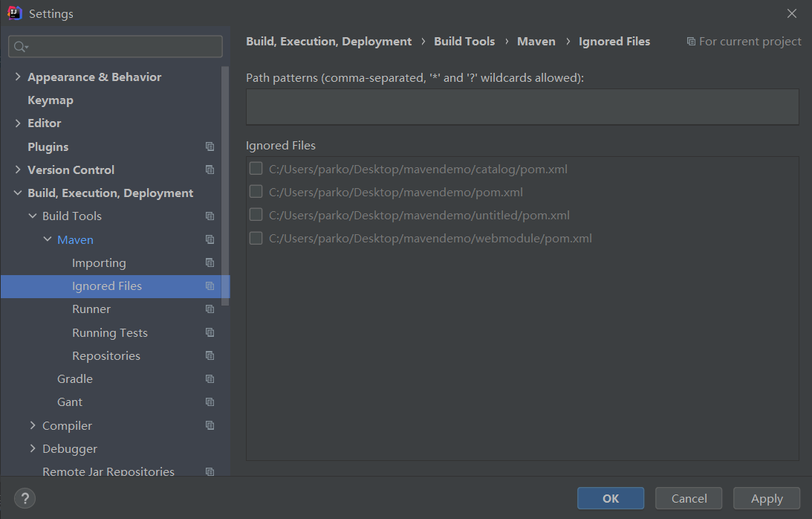Click the settings tree vertical scrollbar
This screenshot has width=812, height=519.
click(225, 186)
